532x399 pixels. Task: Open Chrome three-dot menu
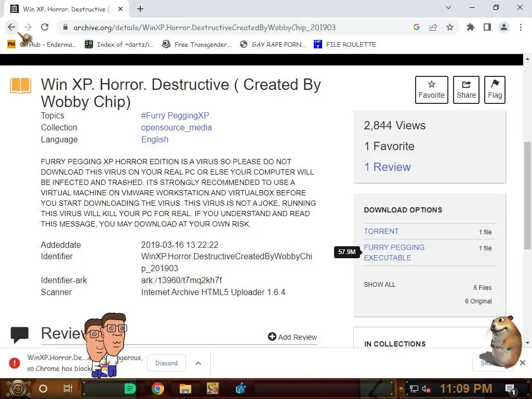[x=521, y=27]
